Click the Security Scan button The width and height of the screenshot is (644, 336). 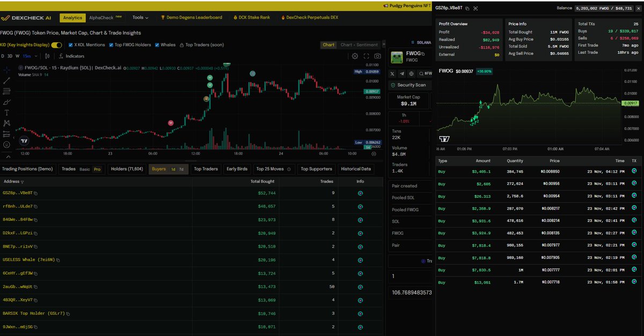click(411, 85)
